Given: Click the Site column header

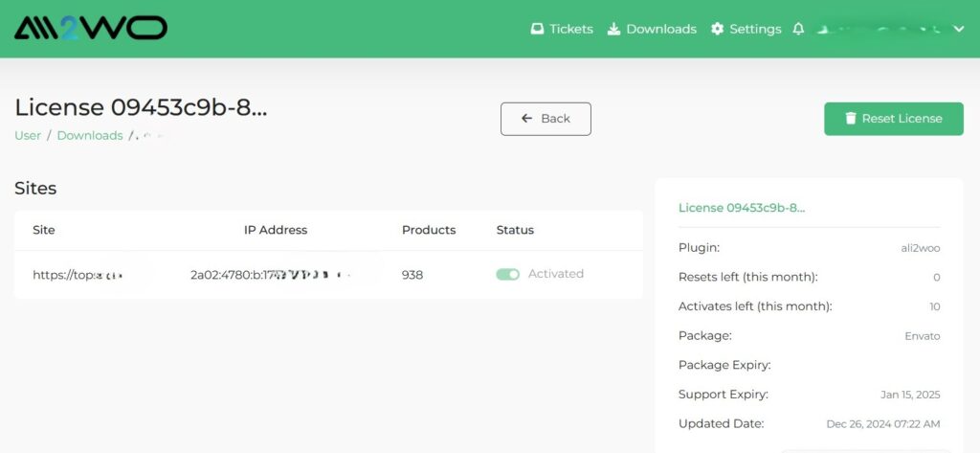Looking at the screenshot, I should 44,230.
